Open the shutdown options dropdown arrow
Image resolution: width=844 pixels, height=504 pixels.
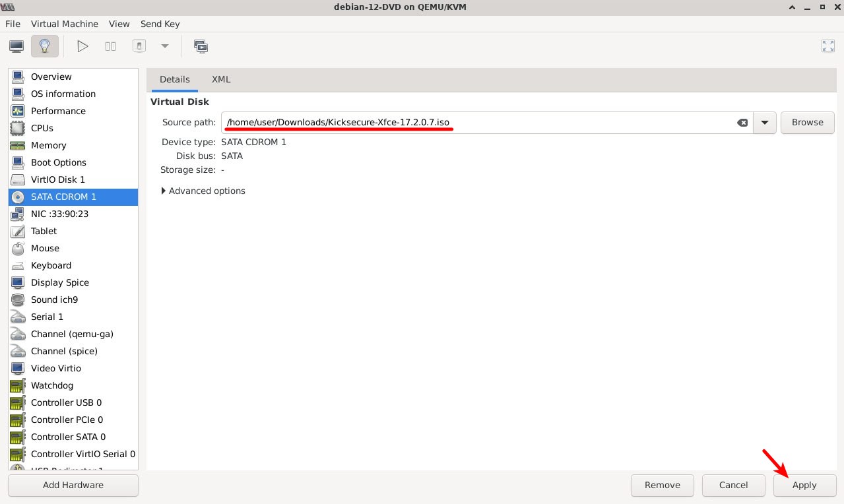click(x=165, y=46)
